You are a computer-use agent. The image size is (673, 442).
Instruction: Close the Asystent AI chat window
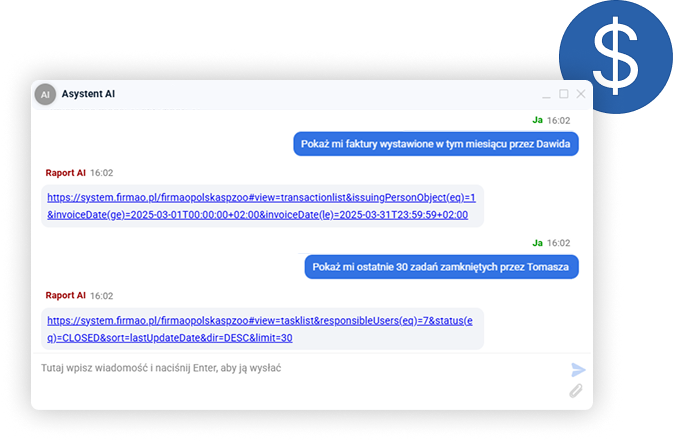pyautogui.click(x=581, y=94)
